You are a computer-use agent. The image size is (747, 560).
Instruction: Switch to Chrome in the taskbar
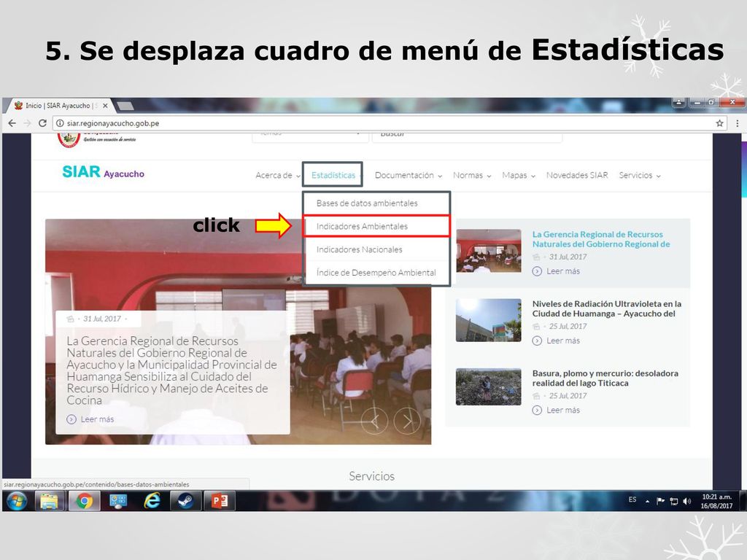click(x=85, y=501)
